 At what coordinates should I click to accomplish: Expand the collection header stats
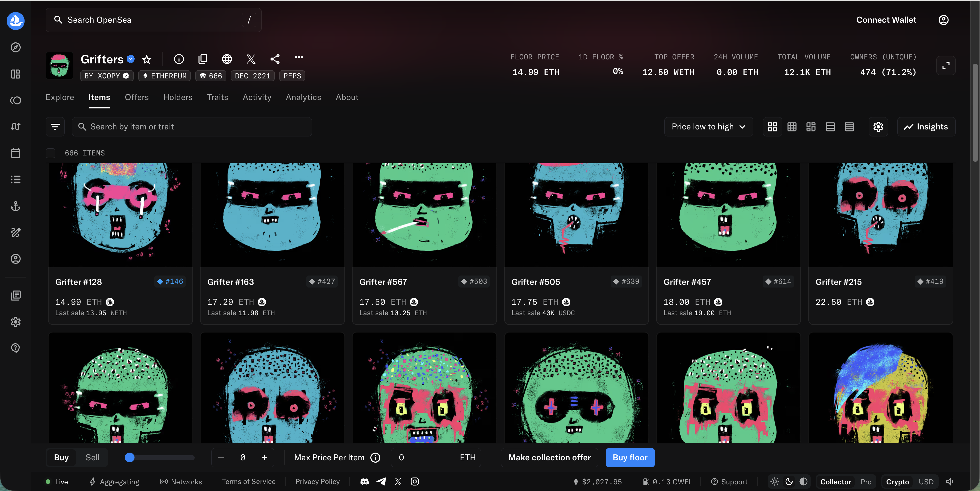pyautogui.click(x=945, y=66)
